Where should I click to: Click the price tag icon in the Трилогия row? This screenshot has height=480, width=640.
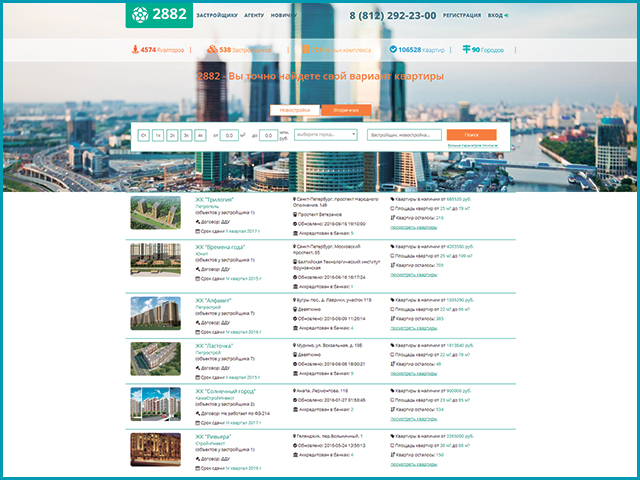click(x=393, y=199)
